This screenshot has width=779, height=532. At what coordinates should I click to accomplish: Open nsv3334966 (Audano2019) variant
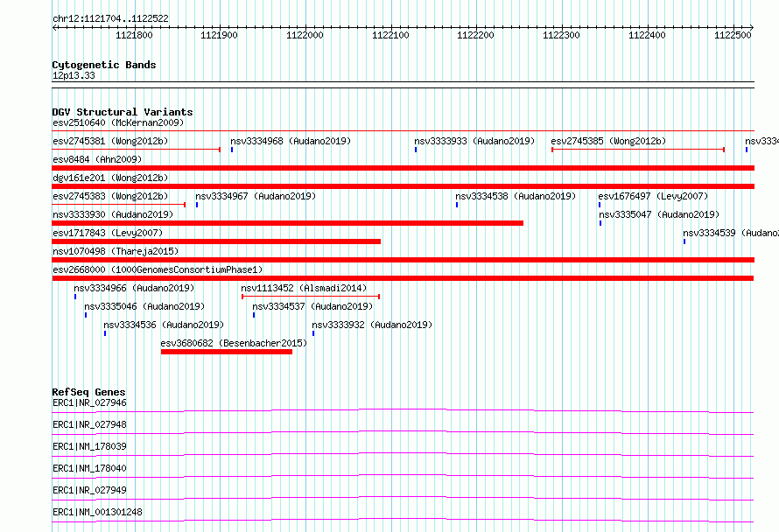point(134,288)
